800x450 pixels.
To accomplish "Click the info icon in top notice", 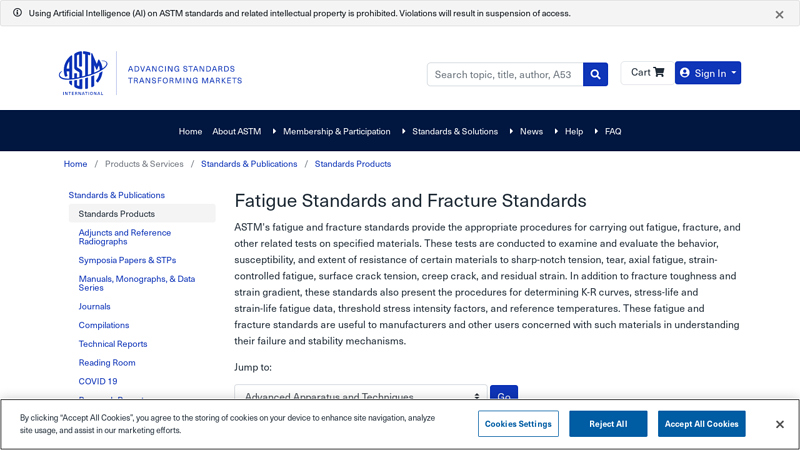I will point(17,13).
